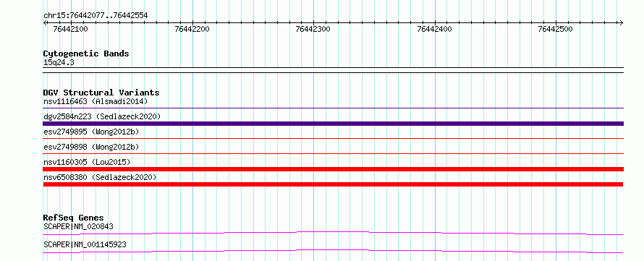
Task: Click the thin purple nsv1116463 variant line
Action: pos(333,108)
